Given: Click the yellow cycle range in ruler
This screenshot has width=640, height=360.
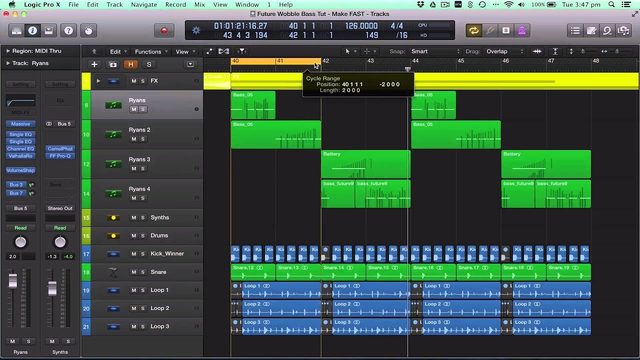Looking at the screenshot, I should (276, 61).
